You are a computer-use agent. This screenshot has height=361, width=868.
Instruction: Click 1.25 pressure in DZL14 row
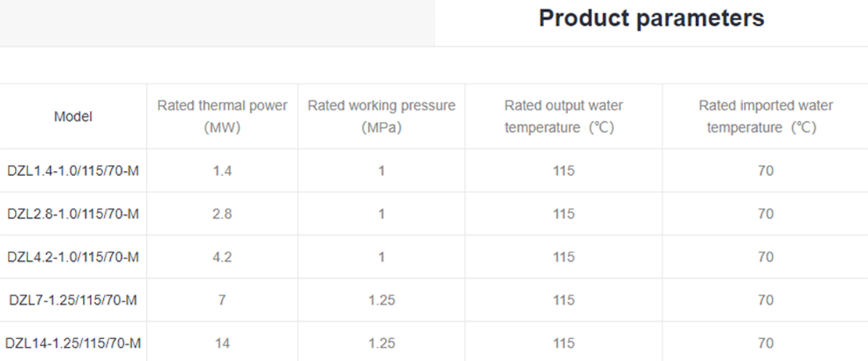tap(381, 343)
